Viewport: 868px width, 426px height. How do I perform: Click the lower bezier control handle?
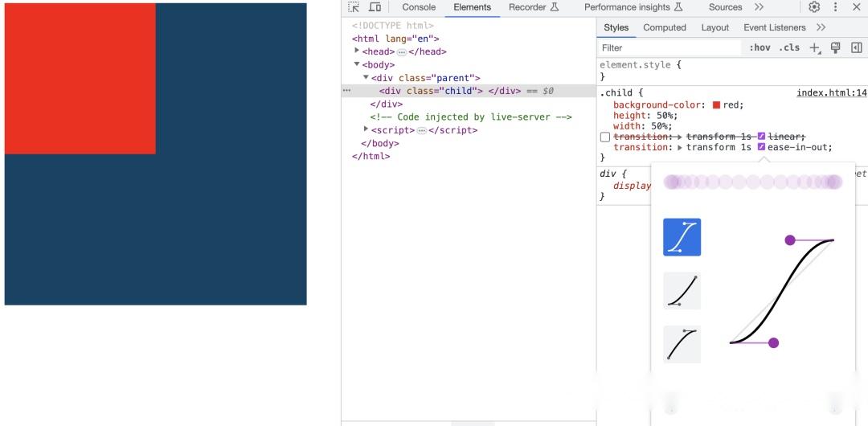(774, 343)
